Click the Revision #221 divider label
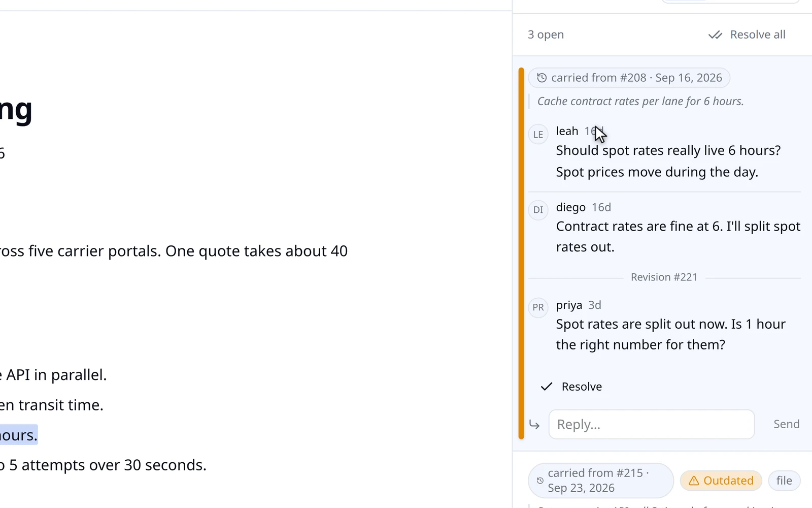The width and height of the screenshot is (812, 508). click(664, 277)
